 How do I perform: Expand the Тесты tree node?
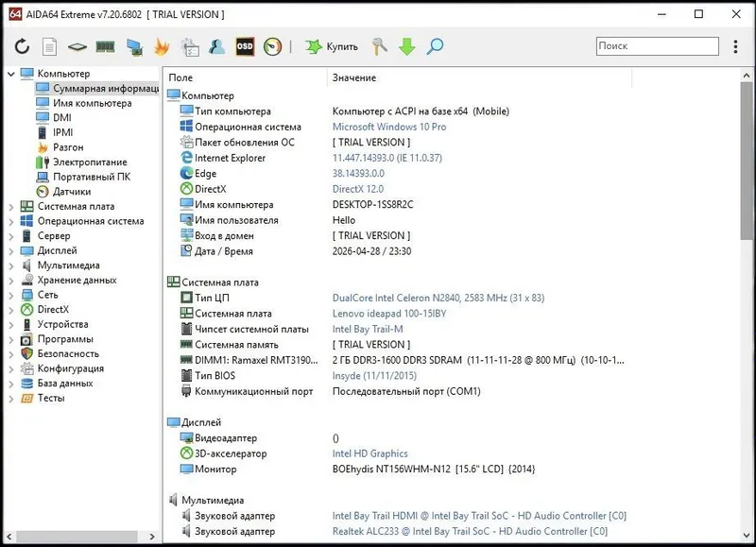[x=11, y=399]
